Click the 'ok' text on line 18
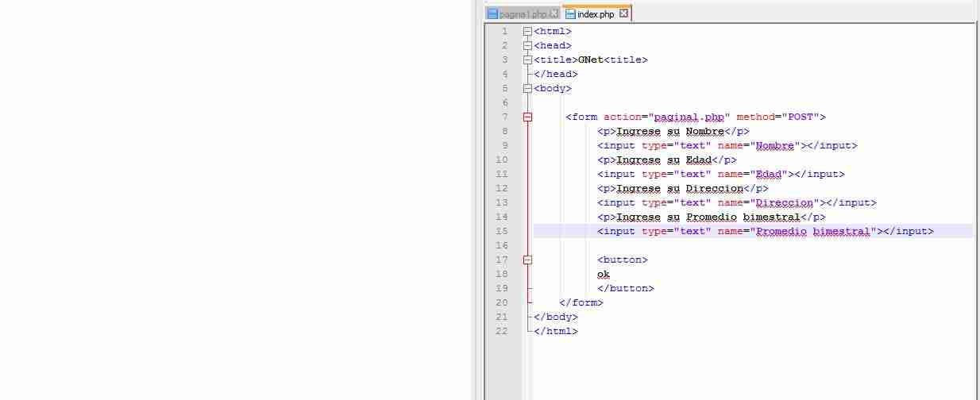This screenshot has height=400, width=980. coord(604,275)
